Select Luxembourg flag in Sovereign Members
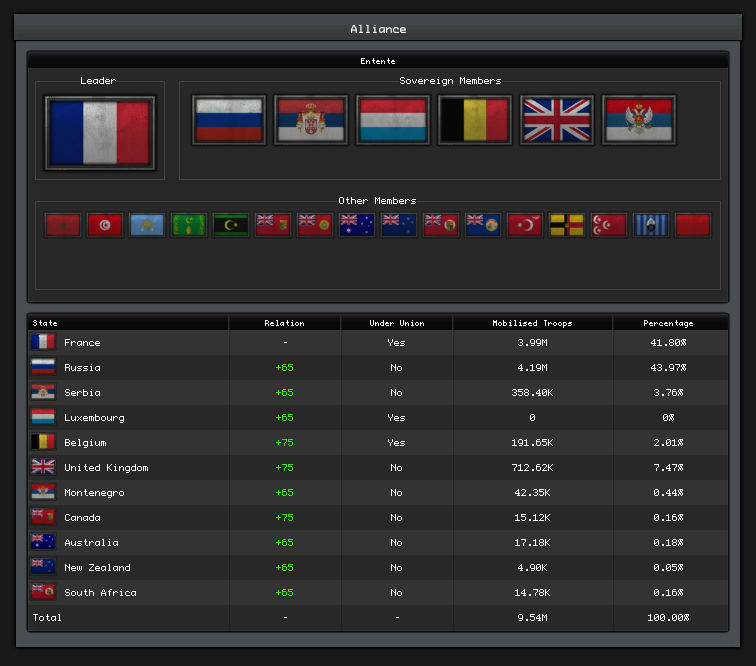Viewport: 756px width, 666px height. pyautogui.click(x=393, y=120)
